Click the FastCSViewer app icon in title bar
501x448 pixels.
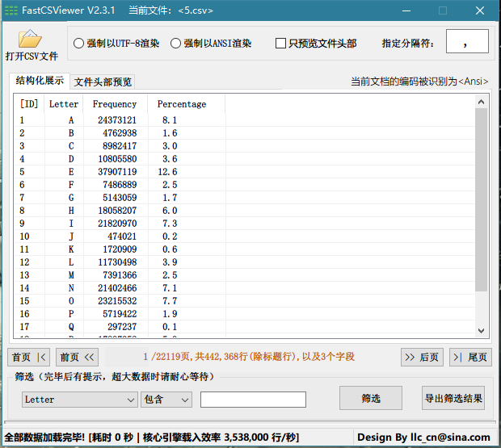(x=11, y=10)
